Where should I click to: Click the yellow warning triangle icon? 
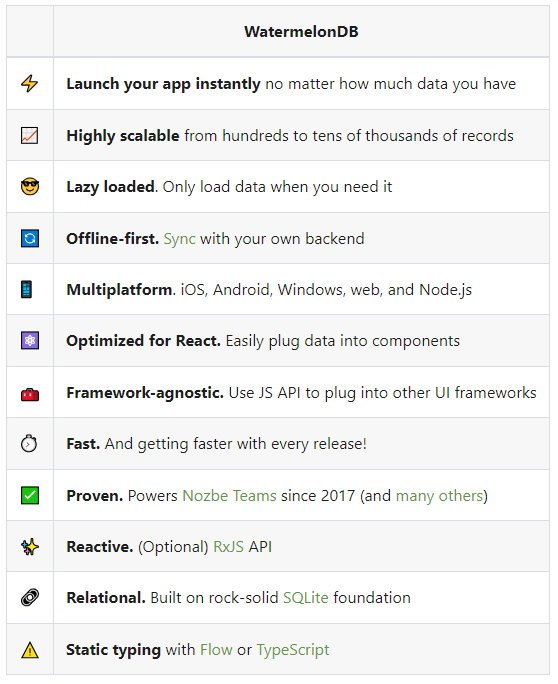(x=30, y=650)
